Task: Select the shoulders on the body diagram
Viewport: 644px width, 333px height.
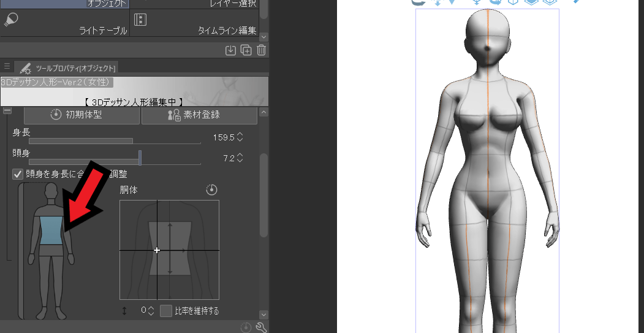Action: pyautogui.click(x=50, y=210)
